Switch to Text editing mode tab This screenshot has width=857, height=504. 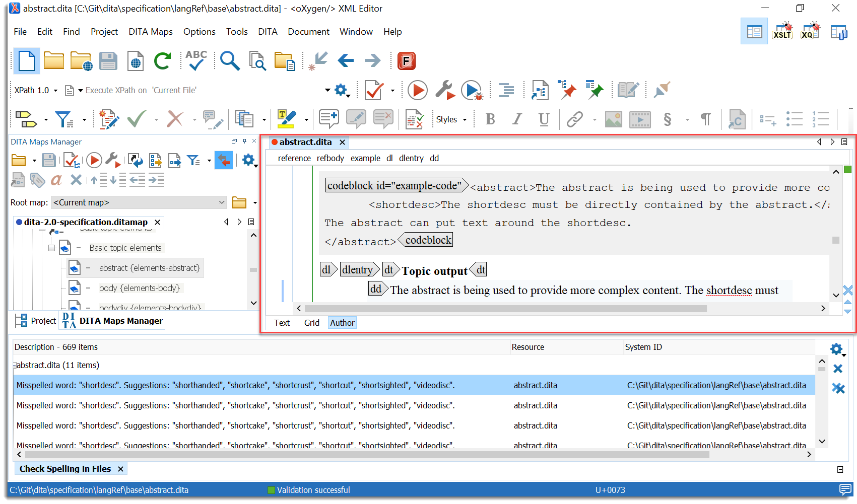[282, 323]
